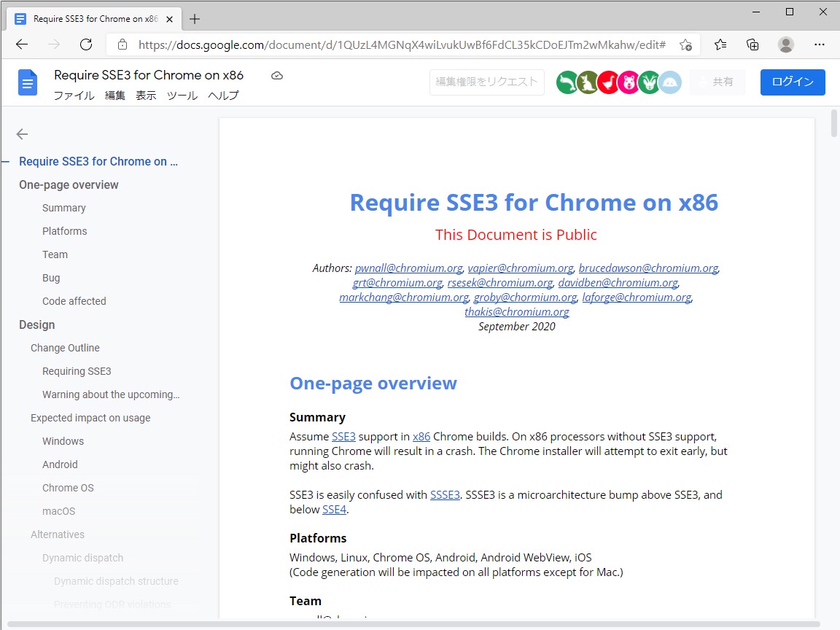Add this page to favorites
This screenshot has width=840, height=630.
pyautogui.click(x=686, y=44)
